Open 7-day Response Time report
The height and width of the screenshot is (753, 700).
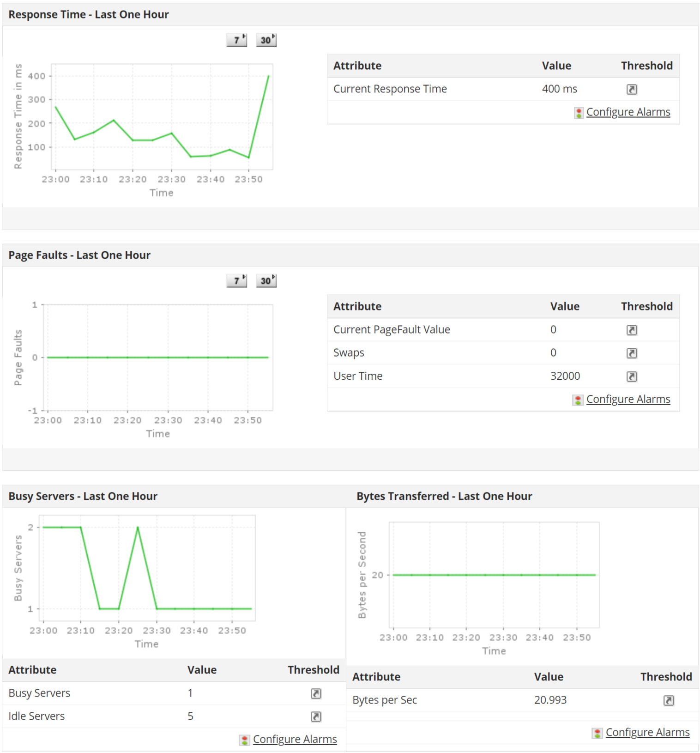[237, 40]
